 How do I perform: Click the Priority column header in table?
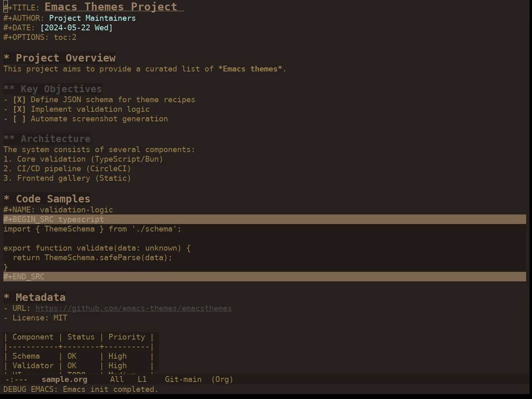127,337
